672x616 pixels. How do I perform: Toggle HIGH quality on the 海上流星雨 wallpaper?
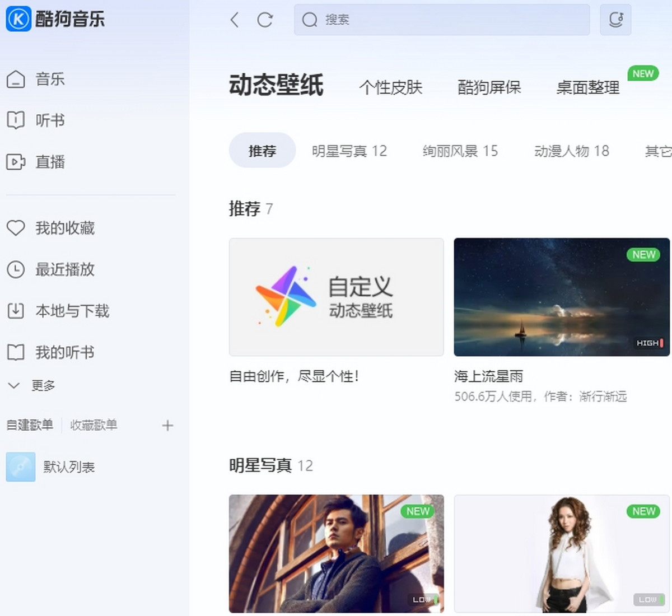tap(648, 342)
